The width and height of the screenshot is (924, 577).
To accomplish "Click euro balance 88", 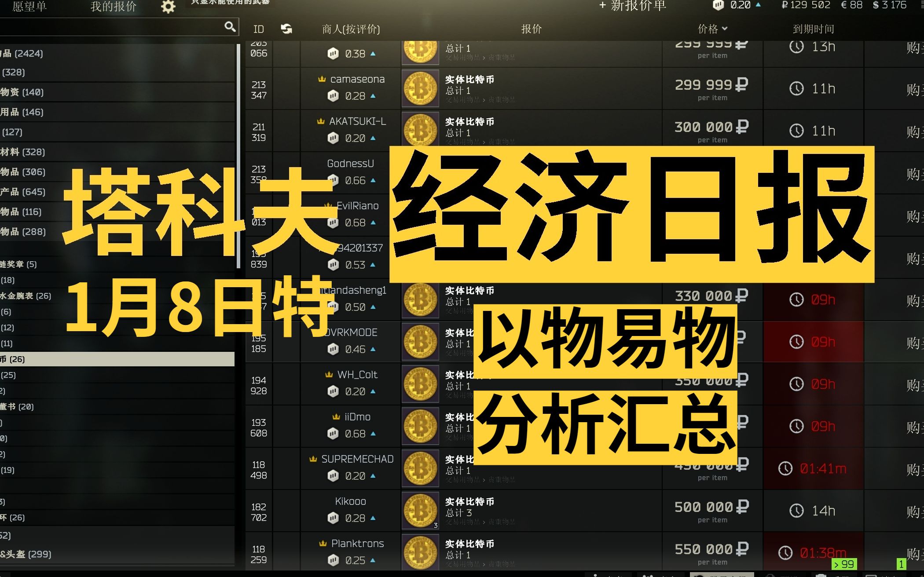I will click(851, 5).
